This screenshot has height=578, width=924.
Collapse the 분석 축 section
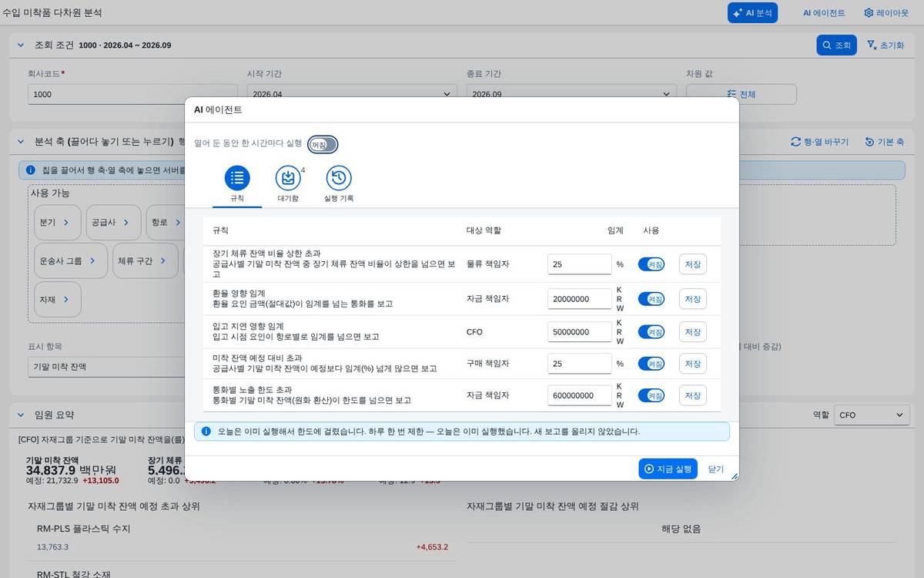click(x=21, y=142)
